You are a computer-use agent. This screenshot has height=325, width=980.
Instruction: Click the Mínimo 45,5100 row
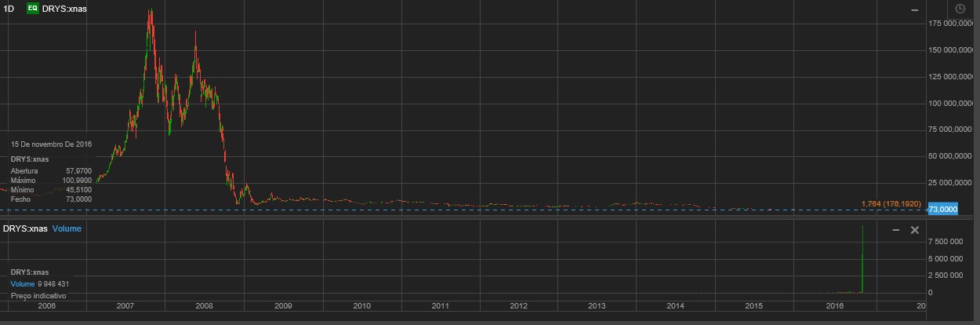pyautogui.click(x=51, y=190)
